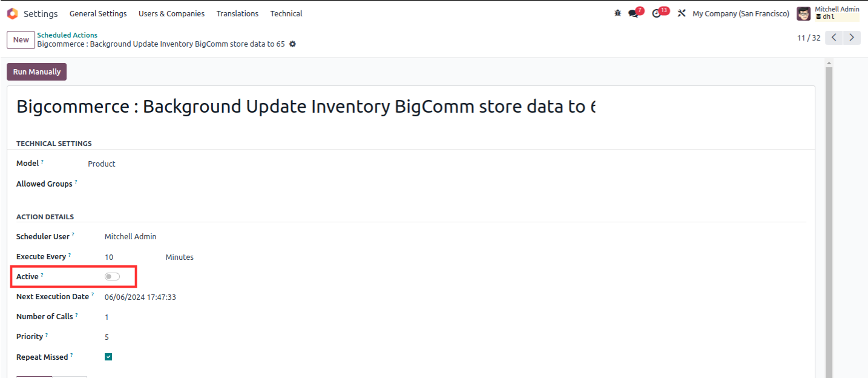Open the Minutes interval unit dropdown
Viewport: 868px width, 378px height.
point(180,257)
